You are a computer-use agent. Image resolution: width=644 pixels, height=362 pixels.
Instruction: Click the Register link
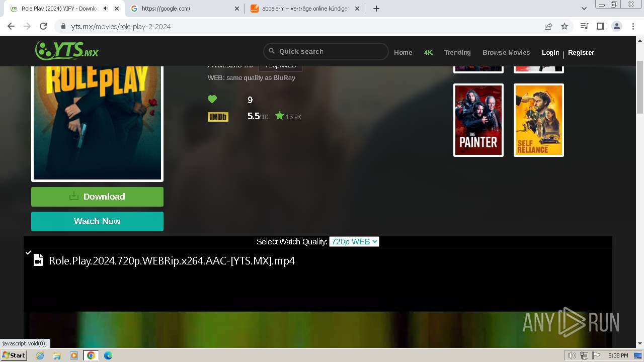coord(581,52)
